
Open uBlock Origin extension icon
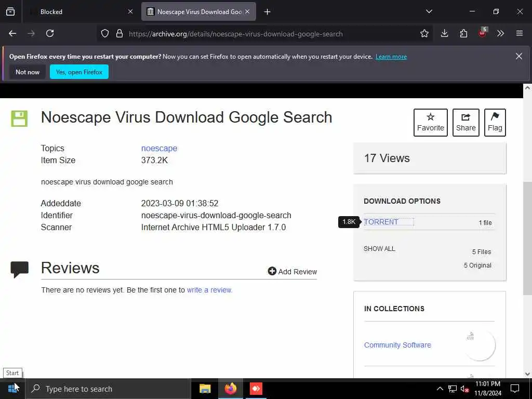(483, 33)
